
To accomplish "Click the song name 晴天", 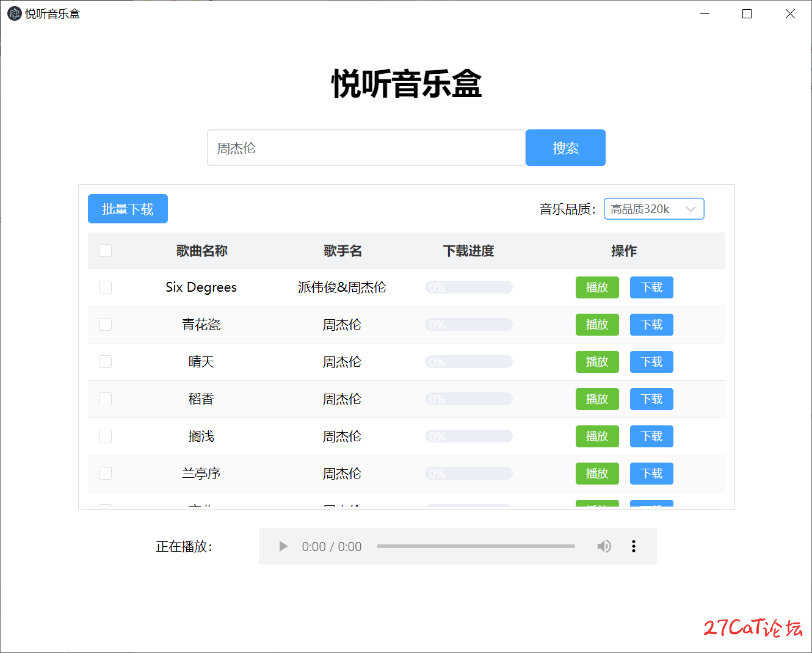I will (x=201, y=362).
